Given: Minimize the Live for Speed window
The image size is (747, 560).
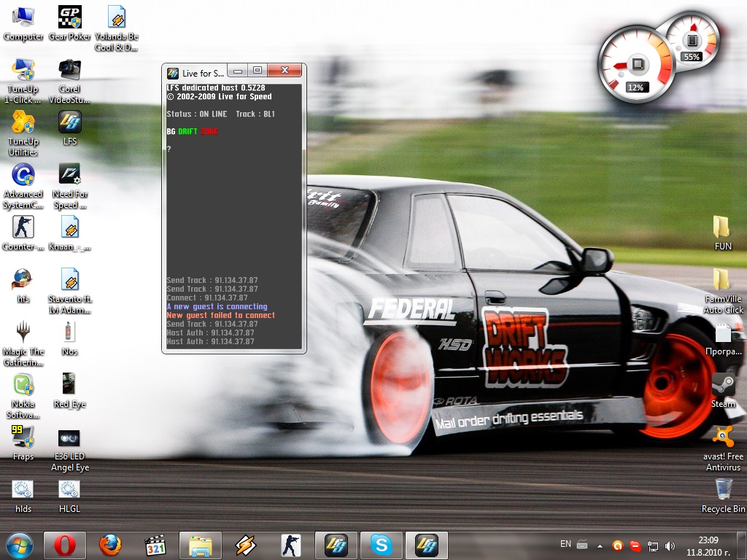Looking at the screenshot, I should [238, 71].
